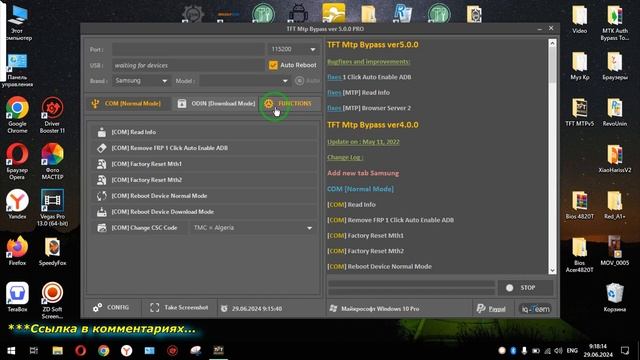Open the Firefox desktop icon
The image size is (640, 360).
click(x=17, y=251)
